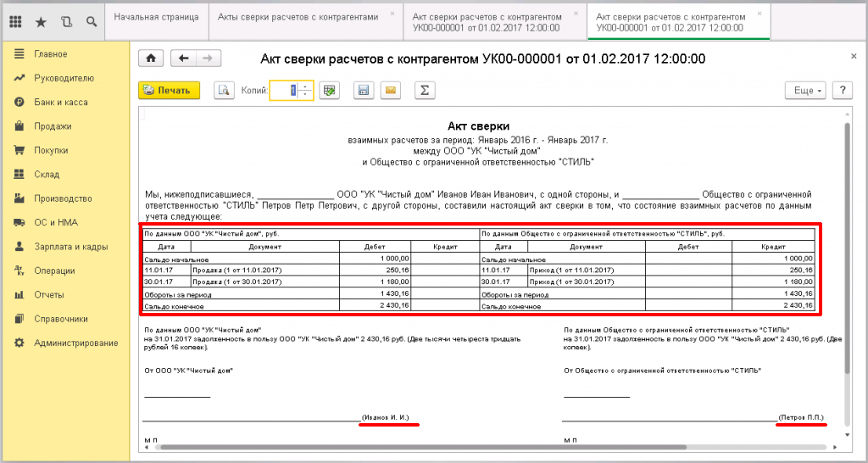The image size is (868, 463).
Task: Increase copies with the up spinner arrow
Action: point(305,86)
